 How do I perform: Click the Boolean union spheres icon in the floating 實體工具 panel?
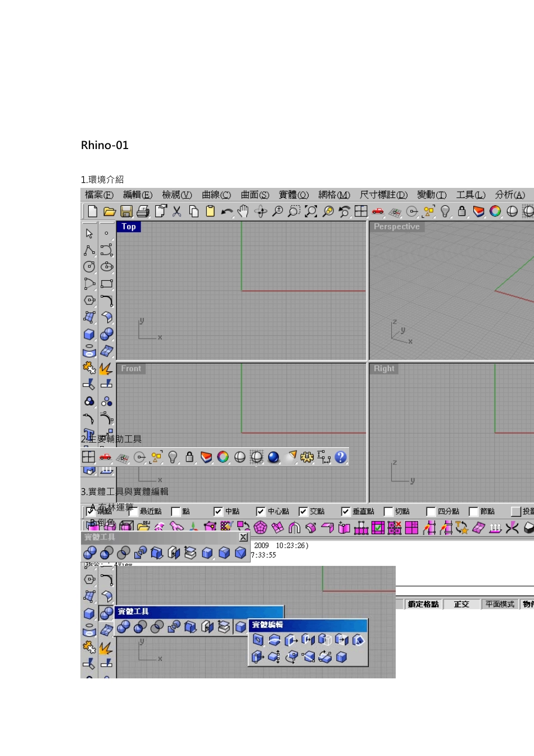pos(90,553)
